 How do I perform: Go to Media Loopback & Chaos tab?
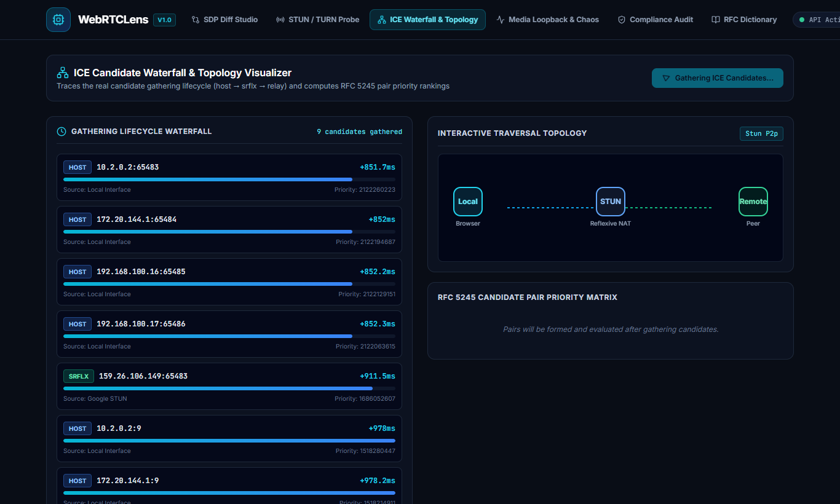tap(548, 20)
